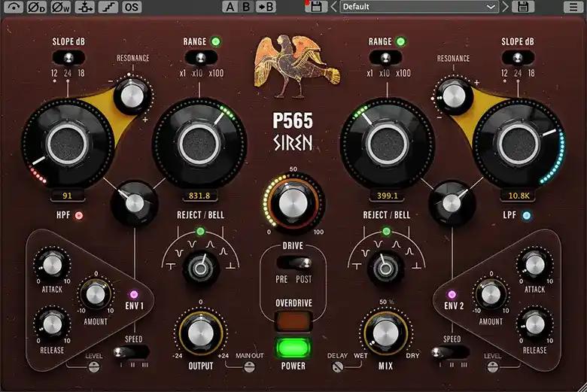Toggle the right RANGE green LED

[x=400, y=41]
